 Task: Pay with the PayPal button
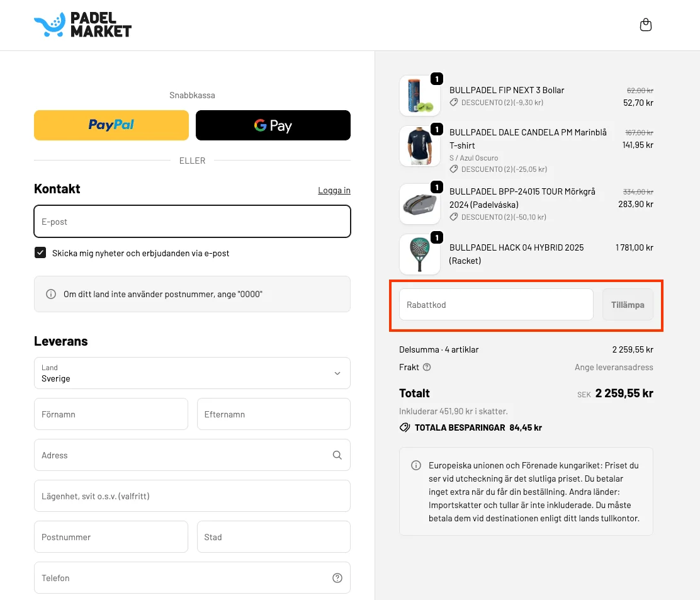(x=111, y=125)
